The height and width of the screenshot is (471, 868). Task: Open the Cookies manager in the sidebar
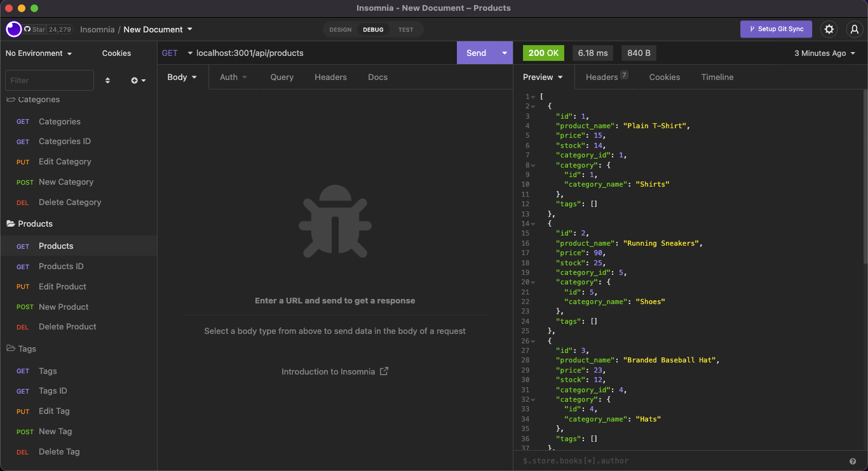[116, 53]
